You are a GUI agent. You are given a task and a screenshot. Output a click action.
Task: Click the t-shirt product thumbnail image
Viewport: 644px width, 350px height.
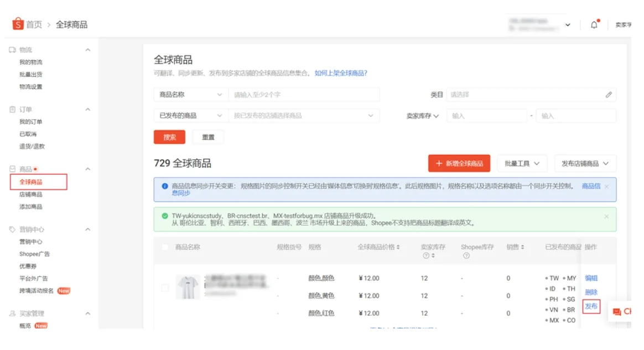[x=187, y=289]
